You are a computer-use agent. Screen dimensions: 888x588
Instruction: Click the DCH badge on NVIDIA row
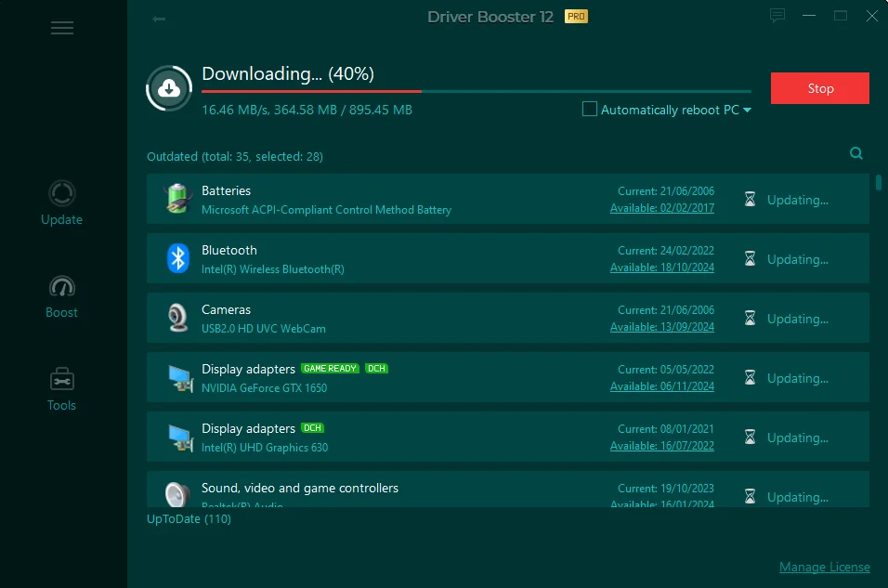(x=376, y=368)
